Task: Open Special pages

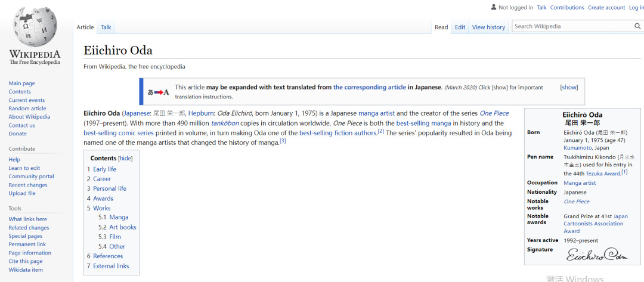Action: (26, 235)
